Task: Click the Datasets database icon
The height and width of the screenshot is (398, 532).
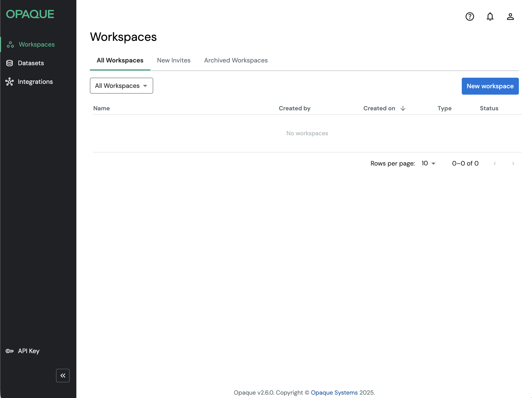Action: click(9, 63)
